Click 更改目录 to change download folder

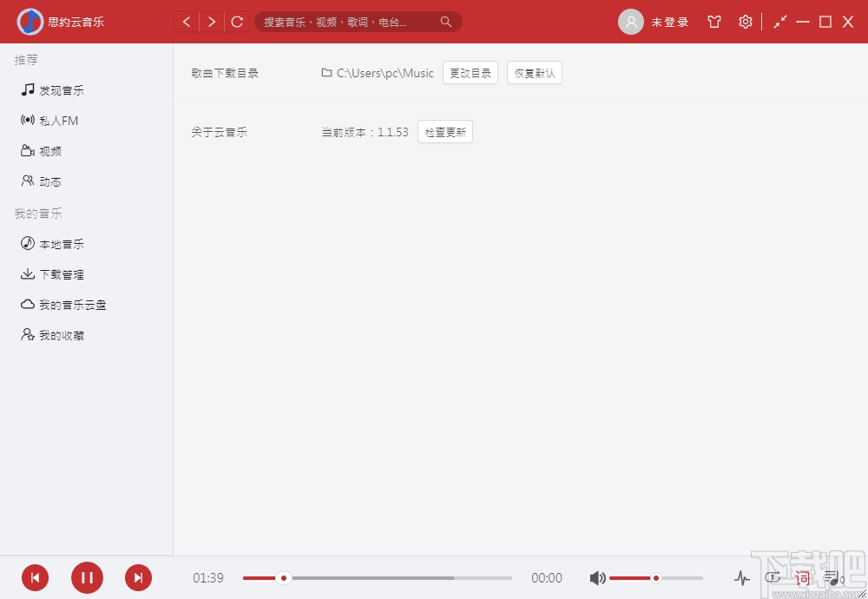click(470, 73)
